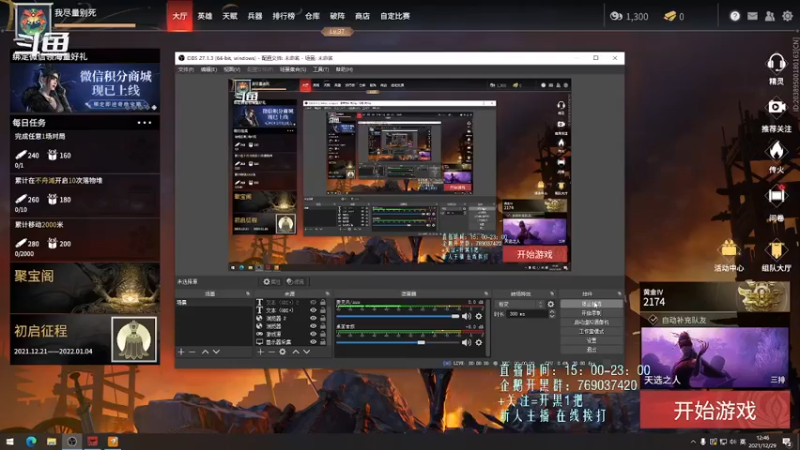Add a new source with plus icon in OBS sources panel
The image size is (800, 450).
(260, 352)
